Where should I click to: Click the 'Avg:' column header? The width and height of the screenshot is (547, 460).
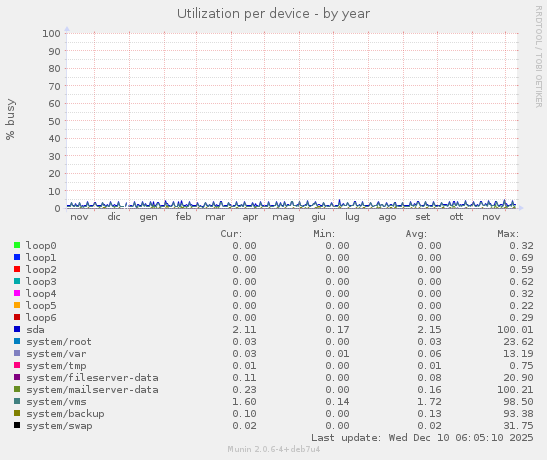click(x=416, y=234)
